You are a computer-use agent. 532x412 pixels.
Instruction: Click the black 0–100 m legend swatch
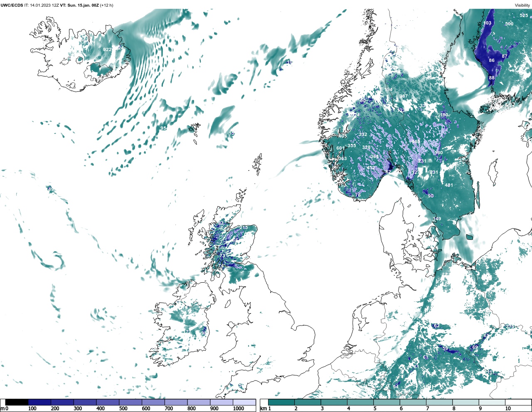(x=17, y=402)
